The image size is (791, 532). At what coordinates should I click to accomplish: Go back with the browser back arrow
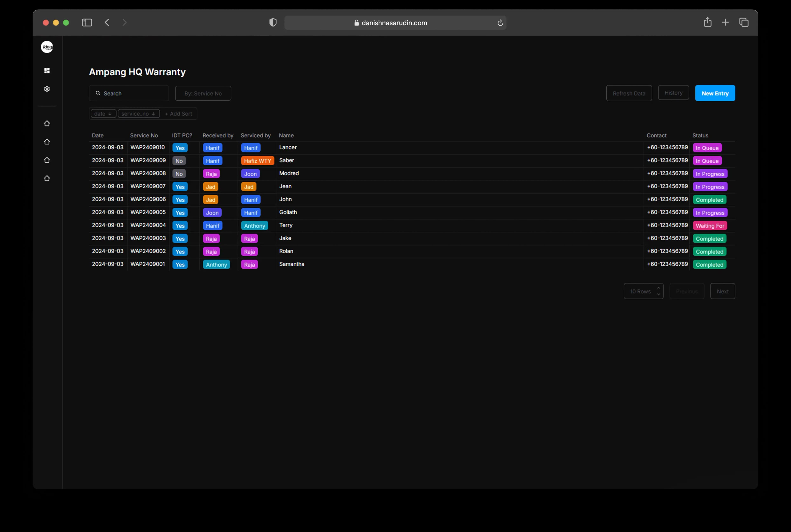click(107, 22)
